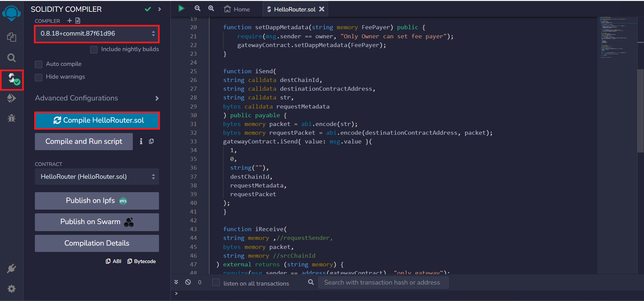Click the zoom out magnifier icon

click(x=198, y=9)
